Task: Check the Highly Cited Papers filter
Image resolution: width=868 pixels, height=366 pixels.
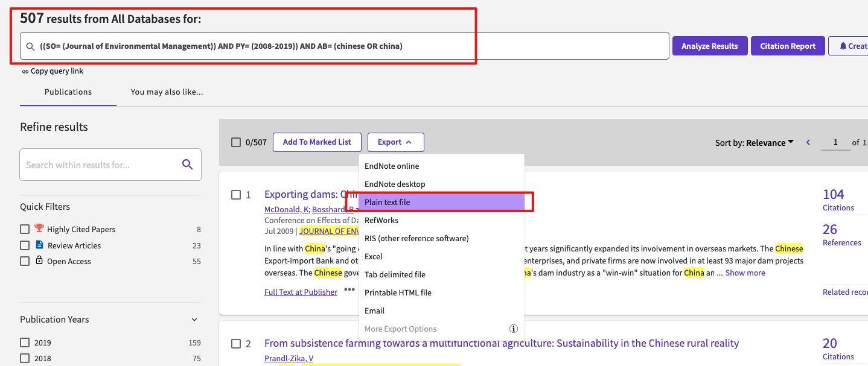Action: point(25,229)
